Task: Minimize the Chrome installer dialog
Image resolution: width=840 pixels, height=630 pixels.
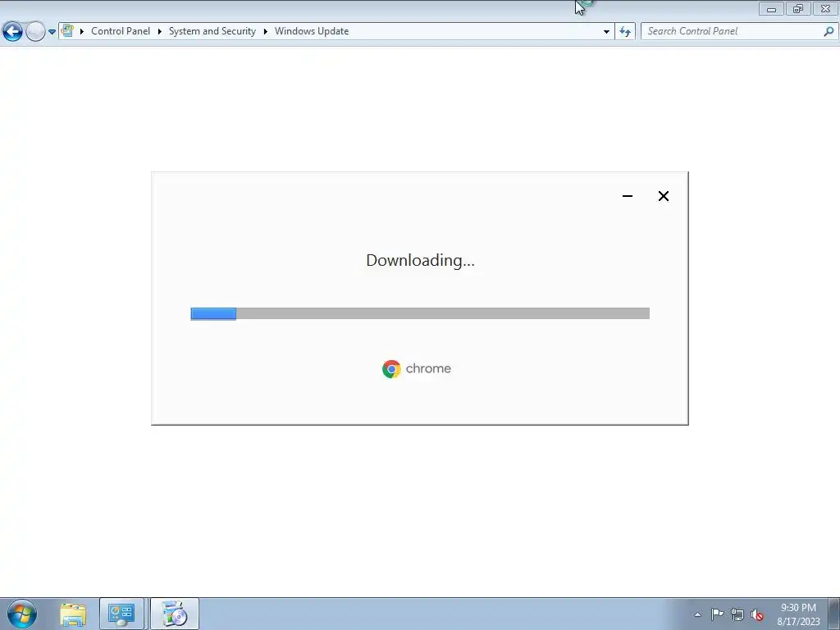Action: [628, 196]
